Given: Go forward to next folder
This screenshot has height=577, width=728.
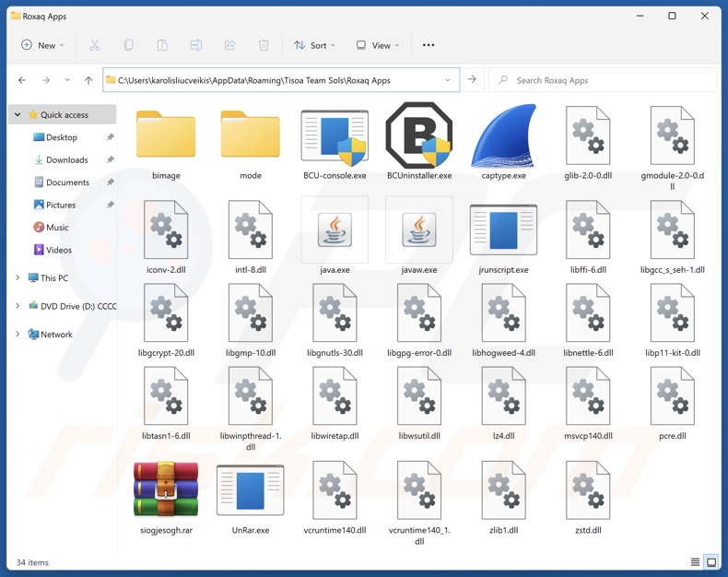Looking at the screenshot, I should coord(46,80).
